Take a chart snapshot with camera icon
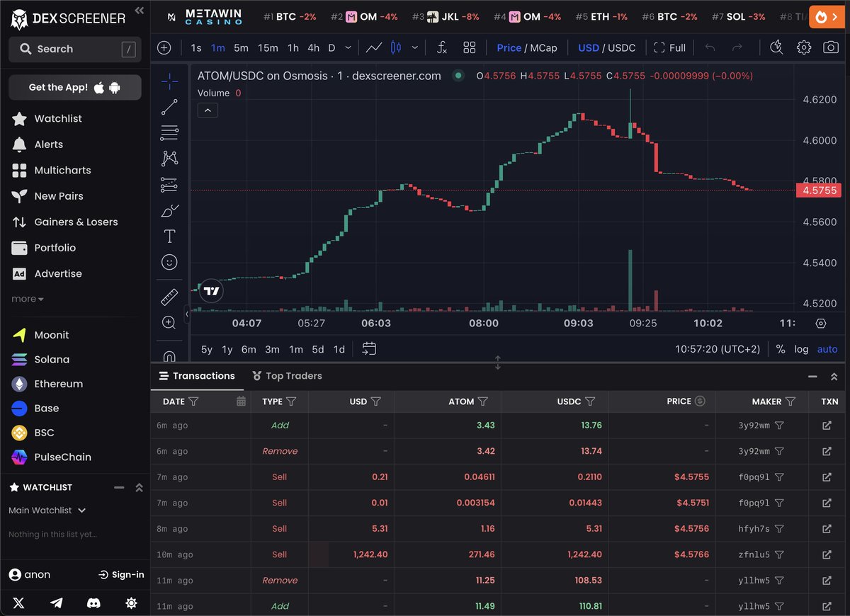This screenshot has height=616, width=850. (831, 47)
